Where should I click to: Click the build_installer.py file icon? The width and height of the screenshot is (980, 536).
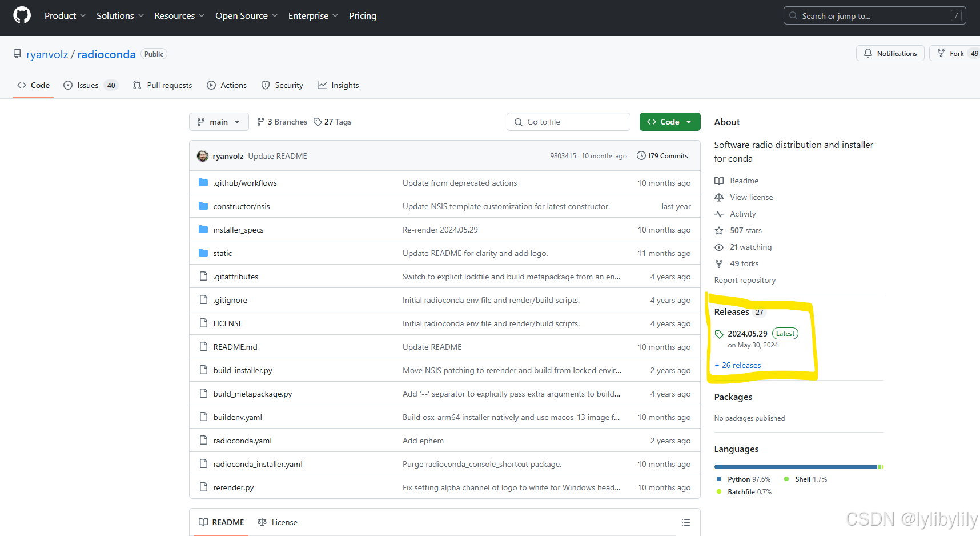(203, 370)
